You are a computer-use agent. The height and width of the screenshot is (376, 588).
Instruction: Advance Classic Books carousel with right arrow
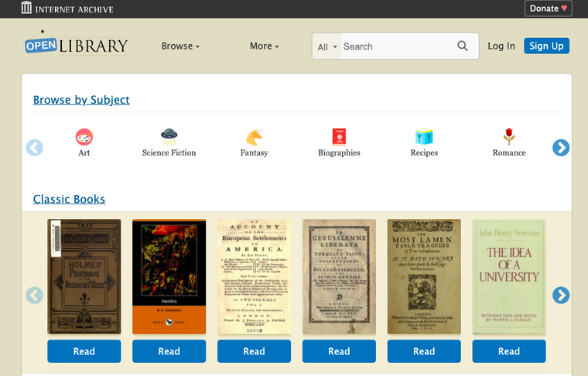561,296
